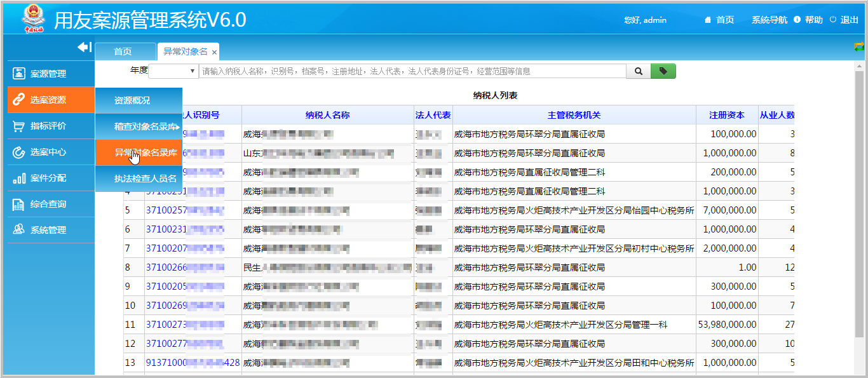
Task: Open taxpayer ID link in row 11
Action: click(185, 325)
